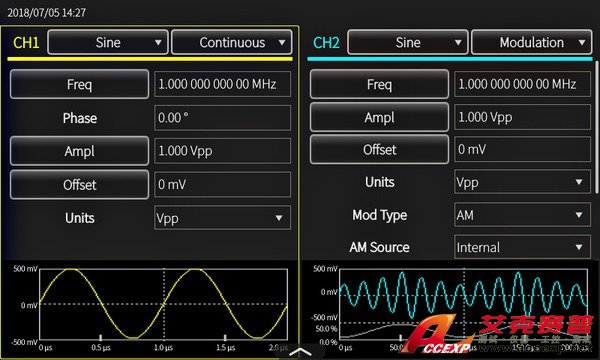
Task: Open AM Source Internal dropdown
Action: [522, 248]
